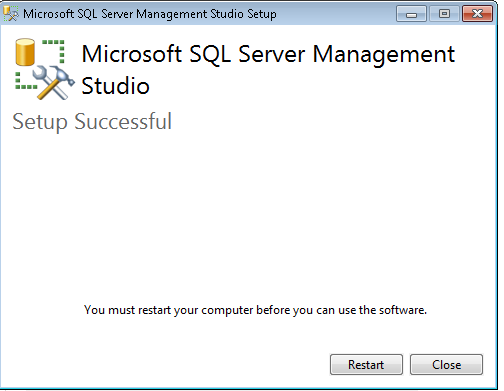Click the 'Setup Successful' status text
504x391 pixels.
(92, 121)
